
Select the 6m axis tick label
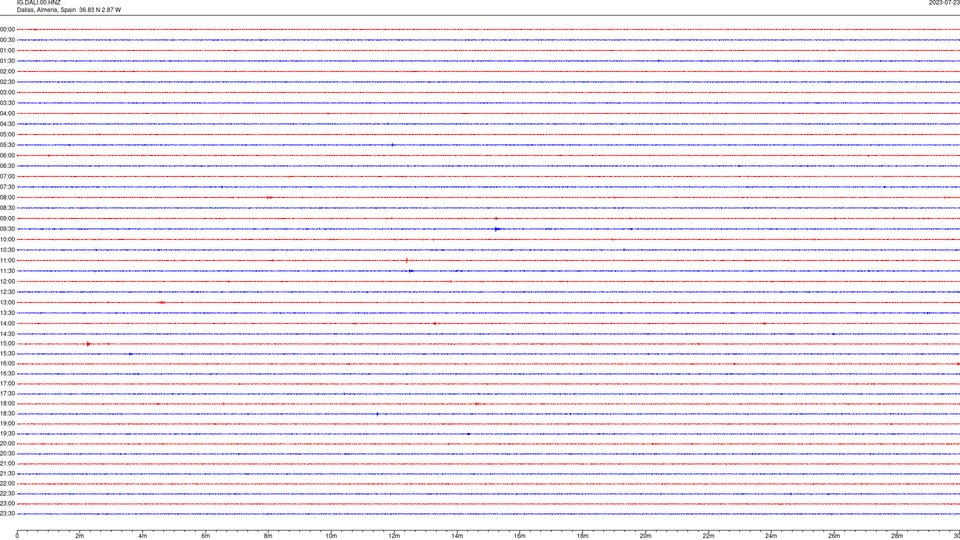coord(205,536)
